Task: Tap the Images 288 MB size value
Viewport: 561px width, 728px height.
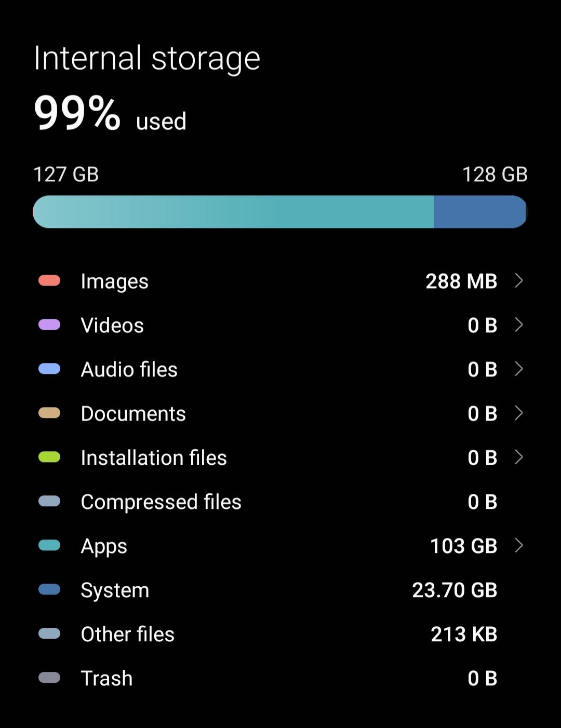Action: [461, 281]
